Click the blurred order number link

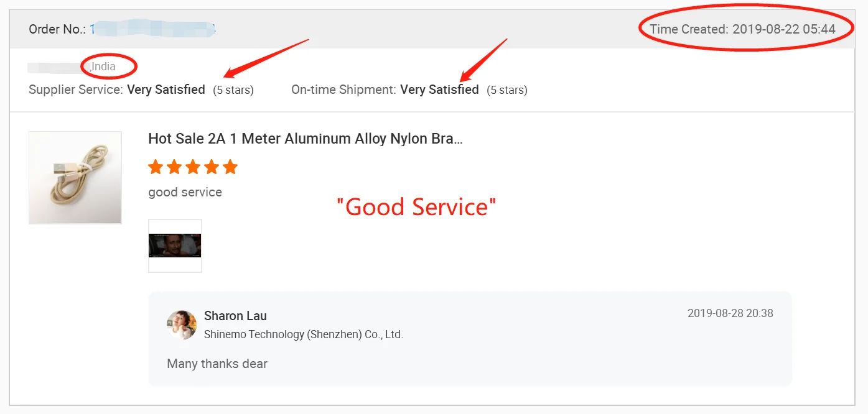tap(152, 29)
